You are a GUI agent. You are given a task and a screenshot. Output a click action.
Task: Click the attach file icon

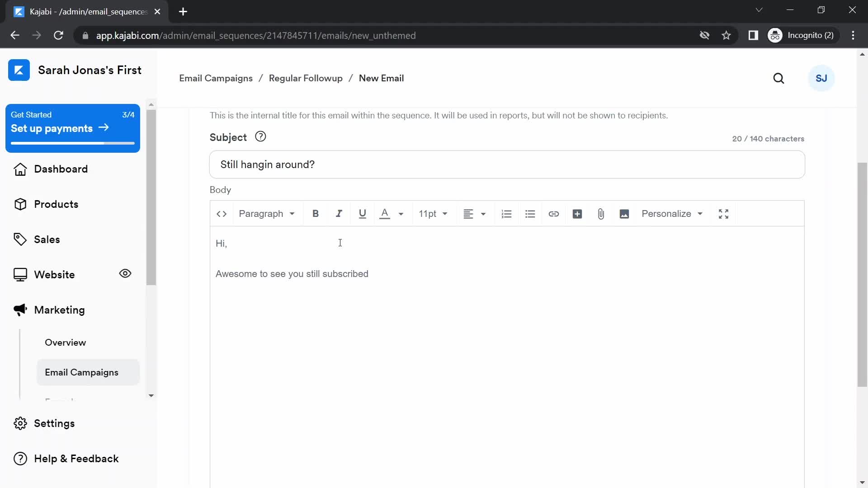pos(601,214)
